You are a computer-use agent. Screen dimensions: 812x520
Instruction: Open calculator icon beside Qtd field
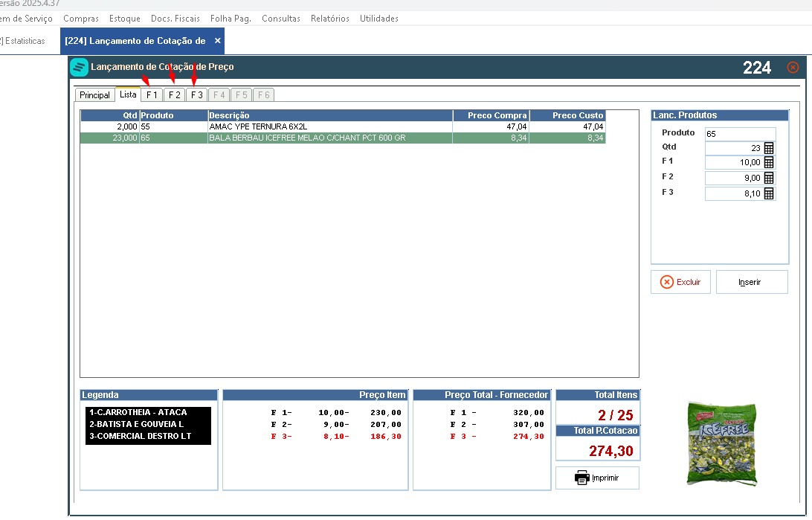769,148
